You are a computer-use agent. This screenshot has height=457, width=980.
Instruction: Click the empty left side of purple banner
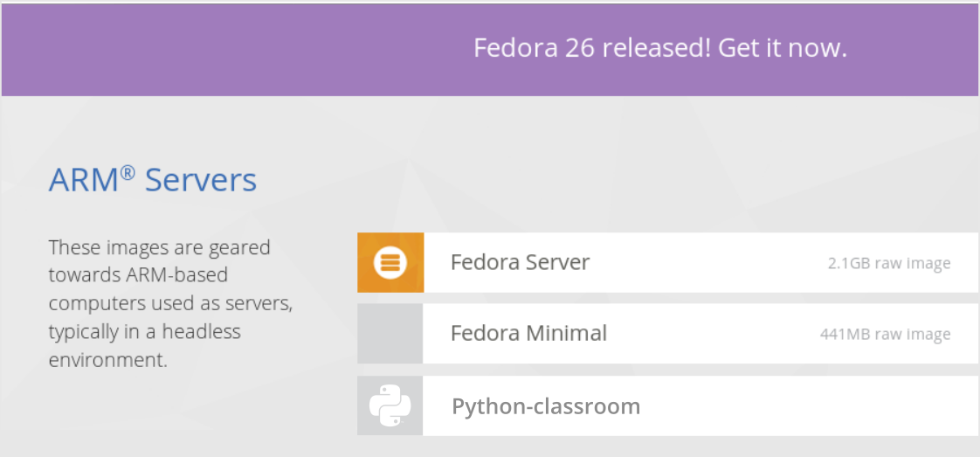coord(218,50)
